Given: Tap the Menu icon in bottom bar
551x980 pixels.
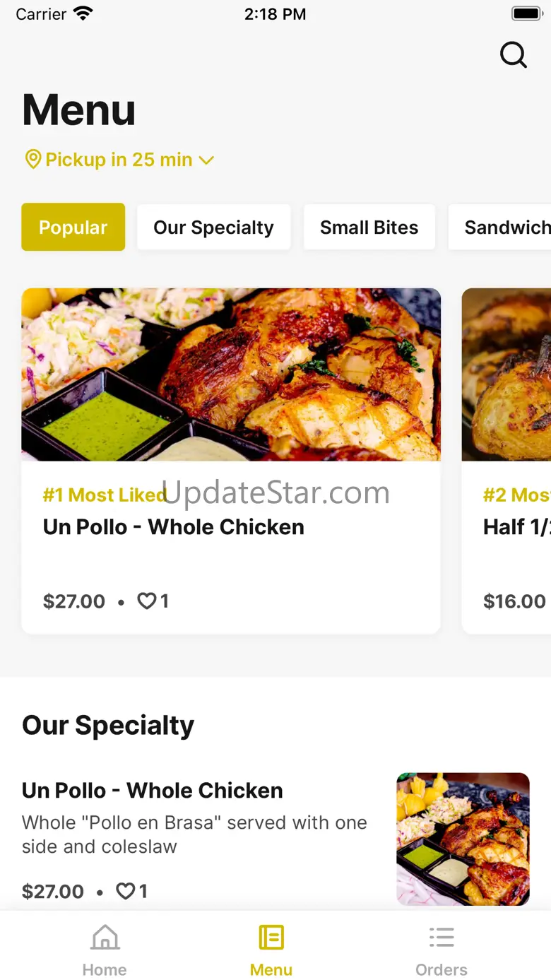Looking at the screenshot, I should coord(271,938).
